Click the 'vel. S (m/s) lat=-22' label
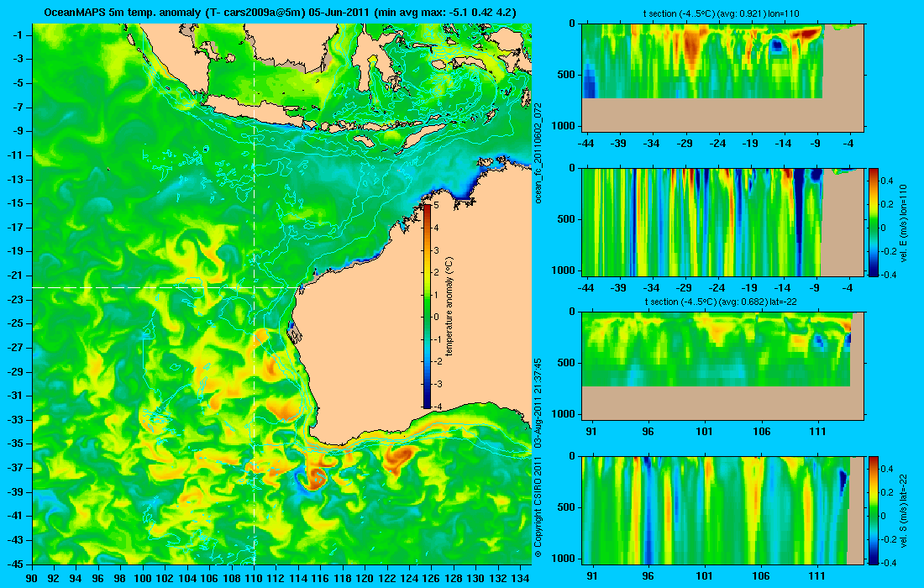The width and height of the screenshot is (924, 588). pyautogui.click(x=903, y=511)
